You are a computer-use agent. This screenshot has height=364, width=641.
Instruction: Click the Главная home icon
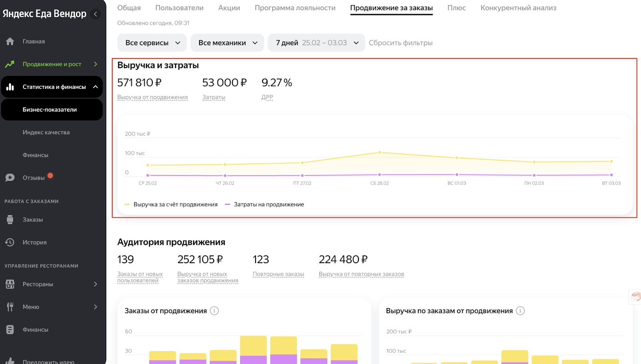click(10, 41)
